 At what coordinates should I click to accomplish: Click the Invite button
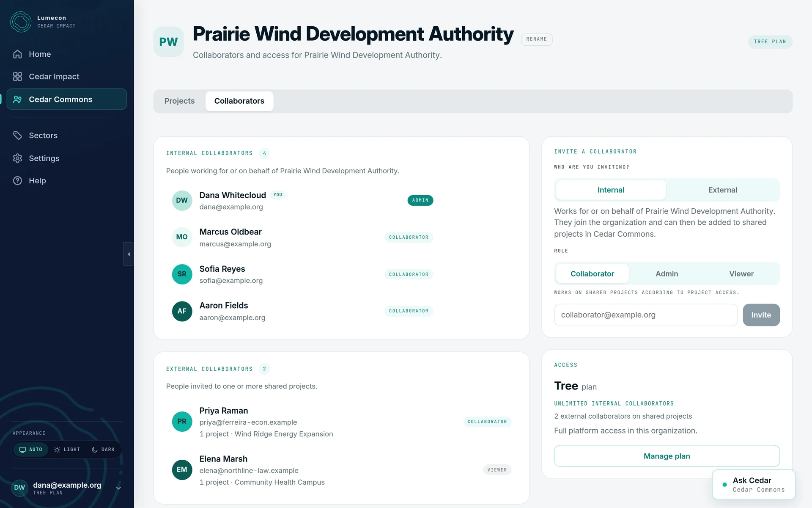coord(761,315)
